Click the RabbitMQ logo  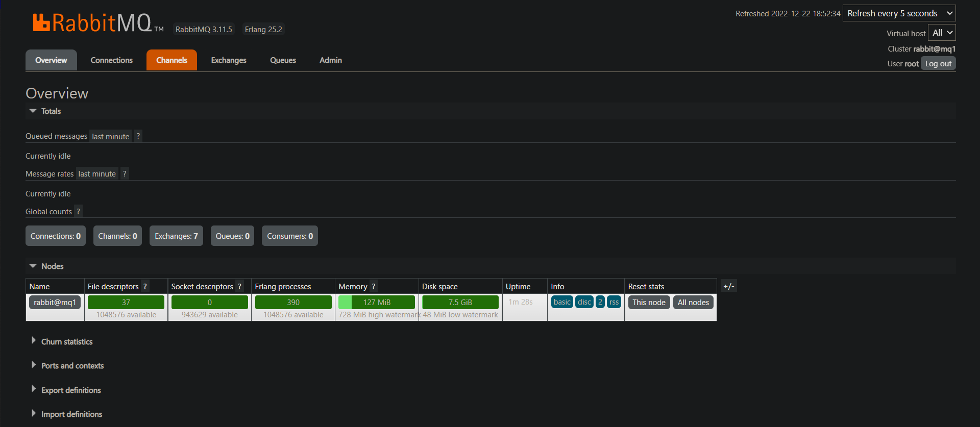point(98,23)
